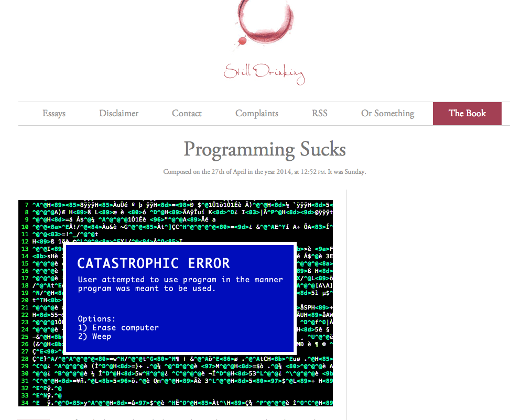Select the Or Something menu item
Image resolution: width=510 pixels, height=420 pixels.
387,114
